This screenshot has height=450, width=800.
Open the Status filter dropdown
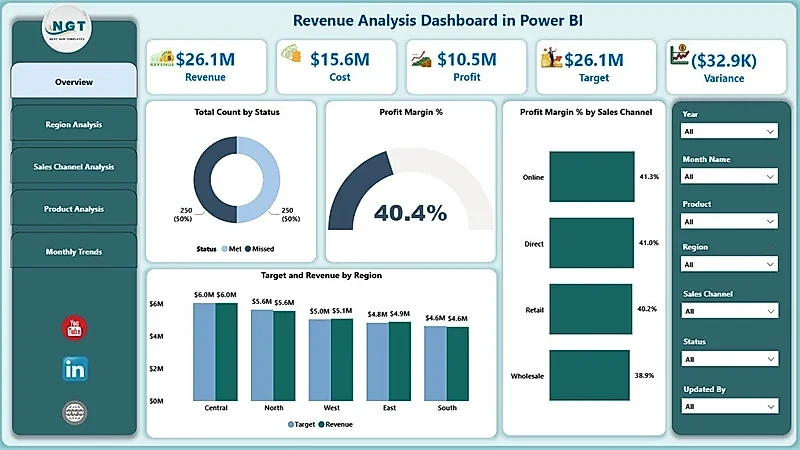[730, 359]
